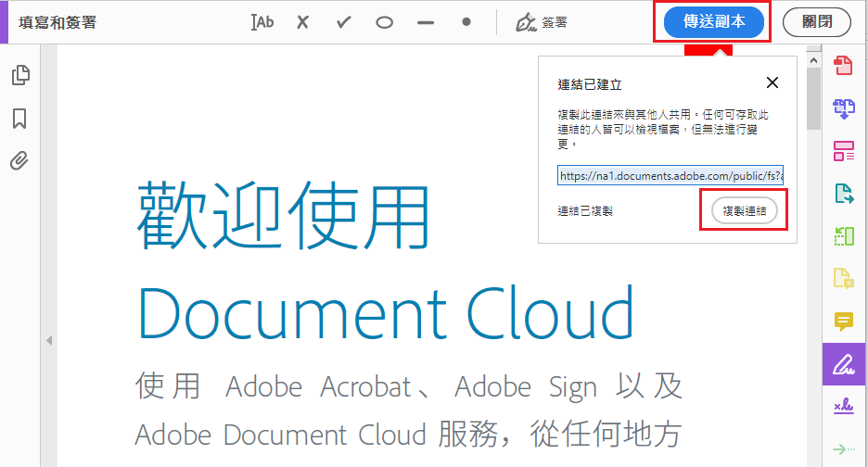The width and height of the screenshot is (868, 467).
Task: Open the 簽署 (Sign) tool
Action: point(542,22)
